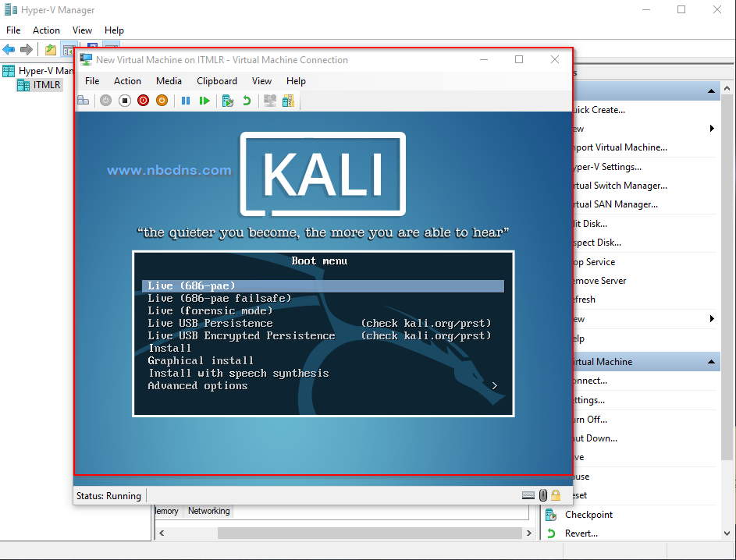Go forward with grey arrow in Hyper-V Manager
The image size is (736, 560).
pos(27,49)
